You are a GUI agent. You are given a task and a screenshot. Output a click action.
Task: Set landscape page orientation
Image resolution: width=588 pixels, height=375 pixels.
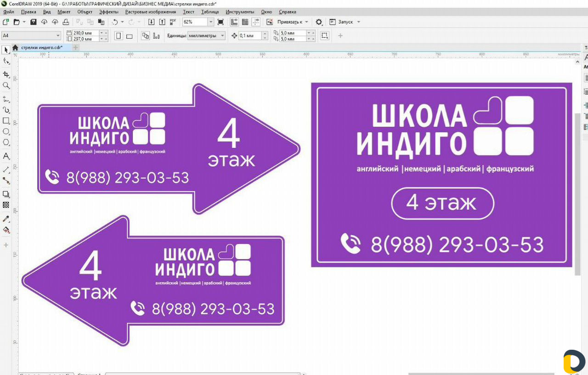(130, 36)
